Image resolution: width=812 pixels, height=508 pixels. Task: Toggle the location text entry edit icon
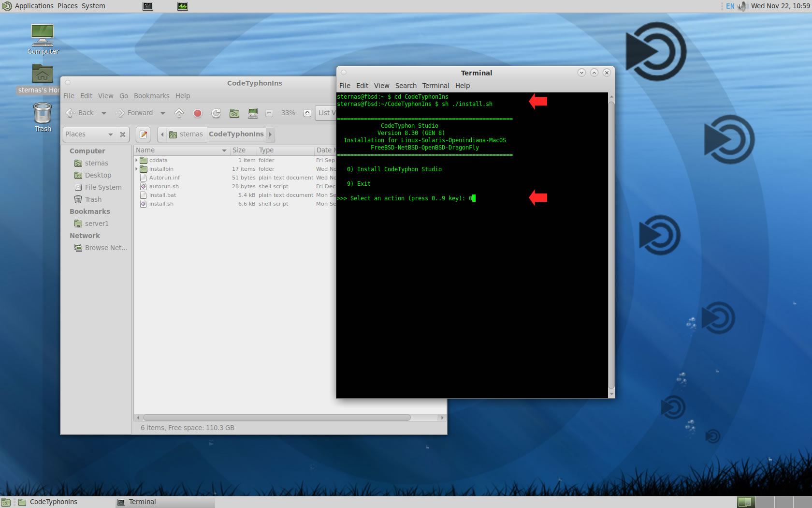tap(143, 134)
